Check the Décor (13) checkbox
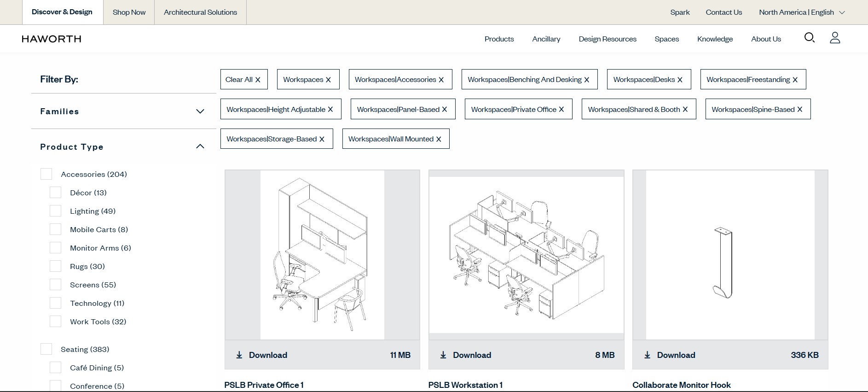 [55, 192]
